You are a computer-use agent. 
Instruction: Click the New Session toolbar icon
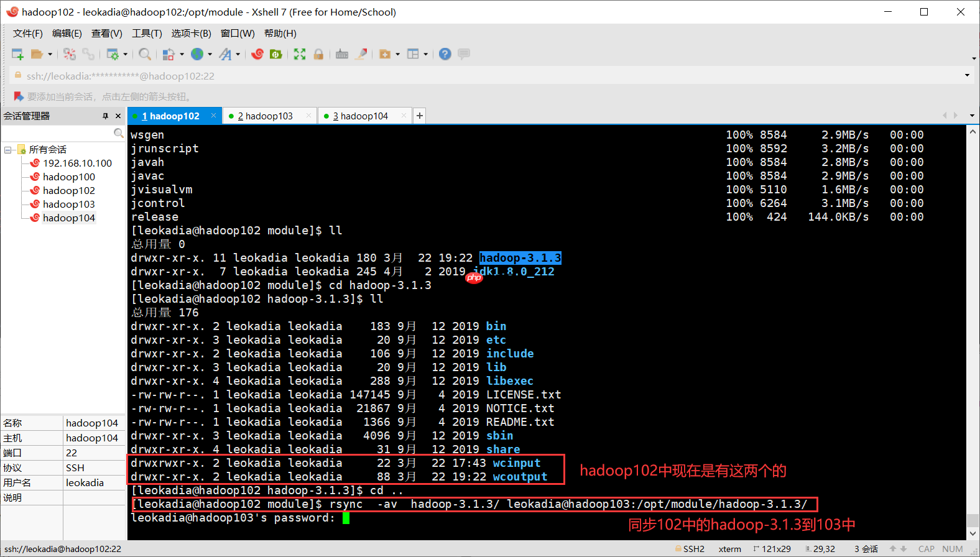tap(17, 54)
